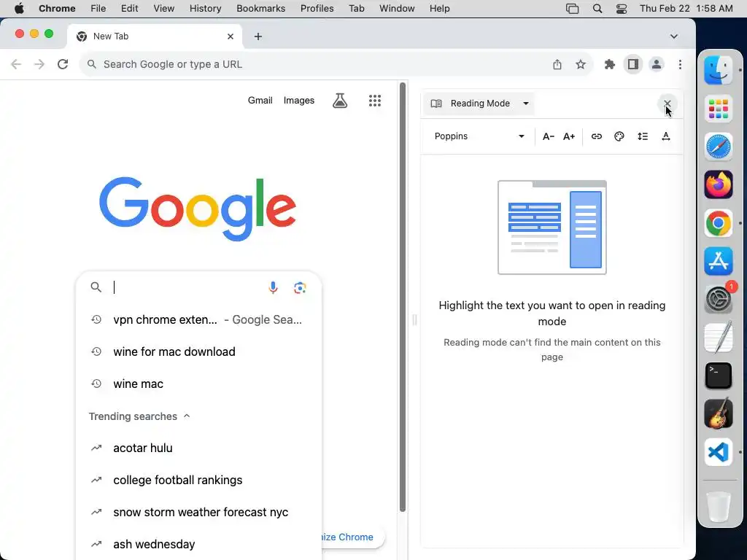Collapse the Trending searches section

coord(139,416)
